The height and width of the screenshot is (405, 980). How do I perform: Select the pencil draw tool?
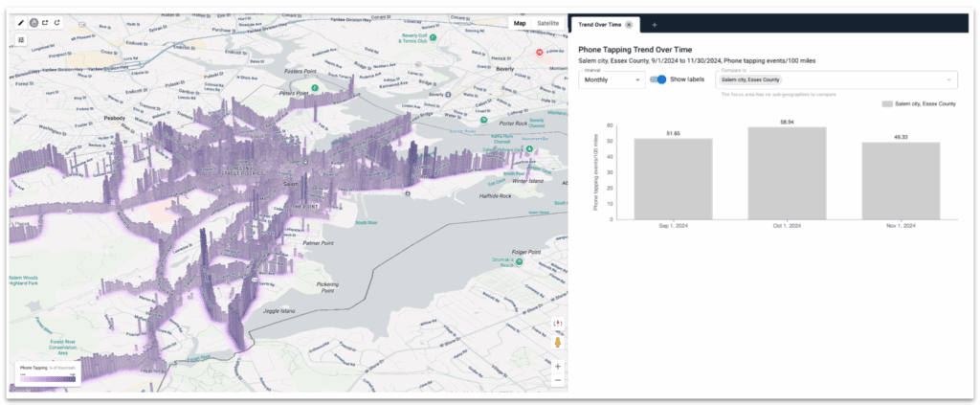click(x=22, y=22)
